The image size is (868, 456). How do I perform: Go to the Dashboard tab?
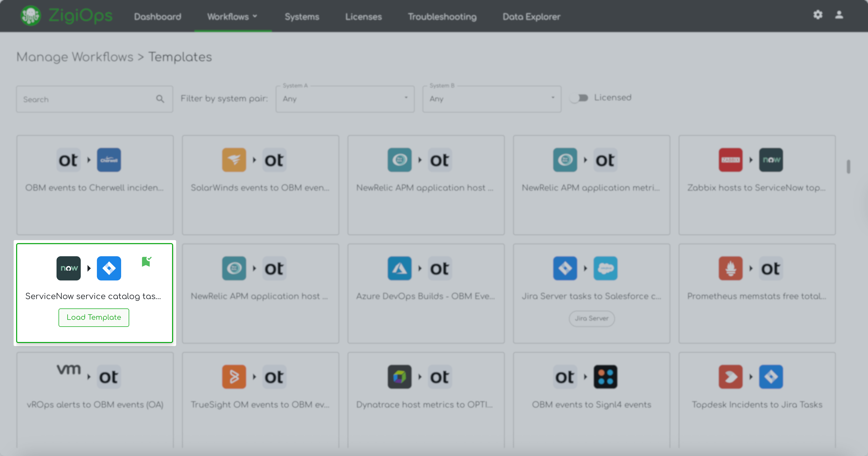coord(157,16)
